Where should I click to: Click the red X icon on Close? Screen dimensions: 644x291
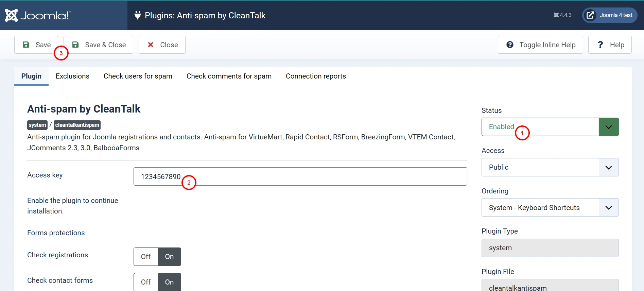click(x=151, y=45)
